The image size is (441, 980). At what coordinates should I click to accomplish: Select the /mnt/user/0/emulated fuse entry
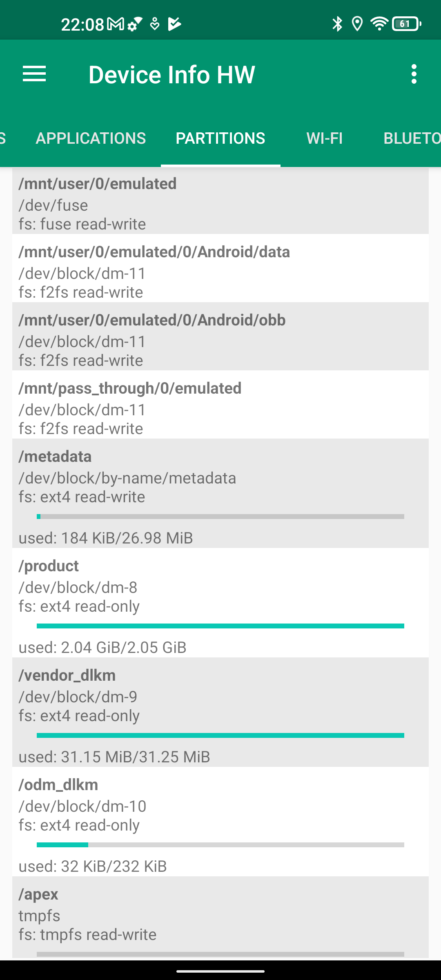tap(220, 203)
